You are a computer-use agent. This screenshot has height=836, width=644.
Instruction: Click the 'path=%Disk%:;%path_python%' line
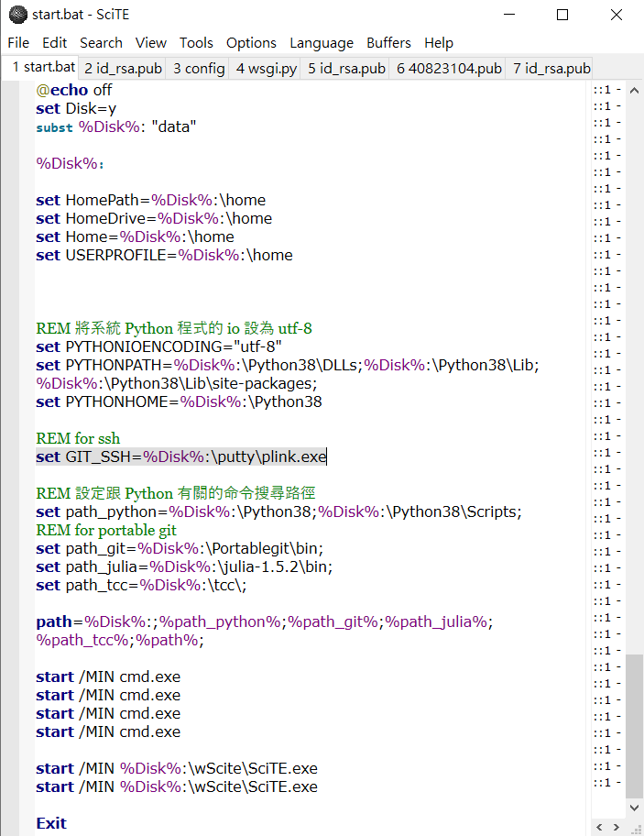click(x=265, y=622)
